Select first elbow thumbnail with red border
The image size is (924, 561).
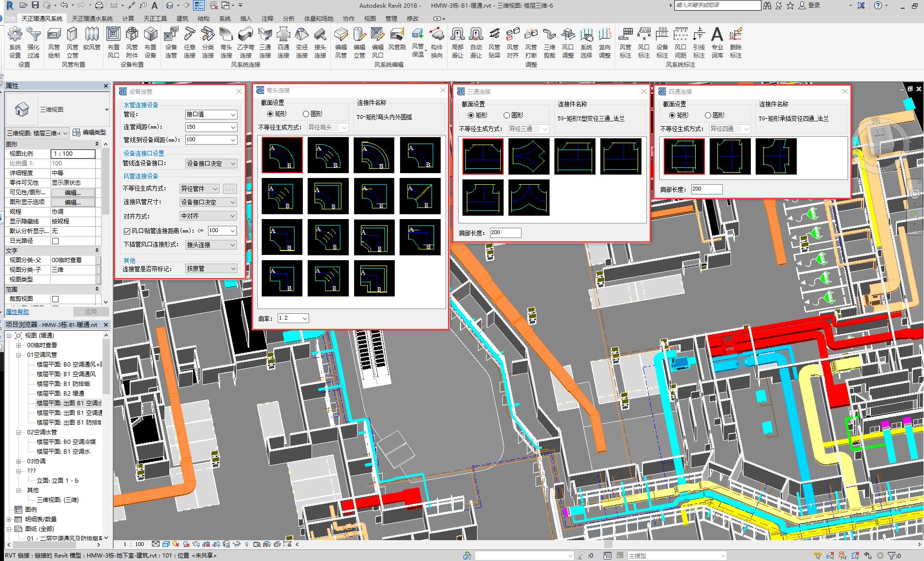click(x=282, y=155)
